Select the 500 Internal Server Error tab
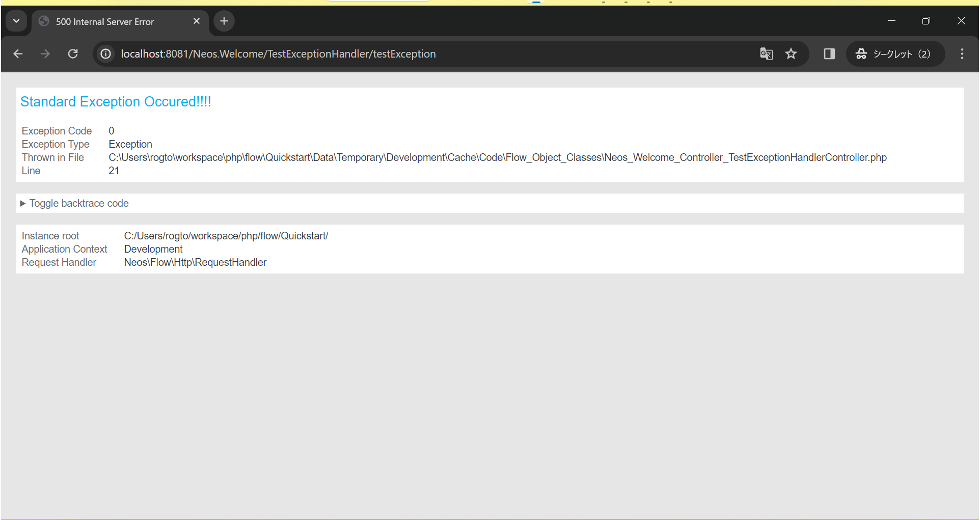This screenshot has width=980, height=520. tap(120, 22)
